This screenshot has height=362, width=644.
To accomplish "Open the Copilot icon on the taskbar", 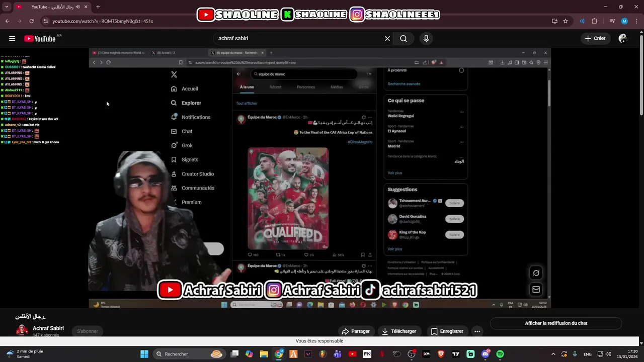I will pos(249,354).
